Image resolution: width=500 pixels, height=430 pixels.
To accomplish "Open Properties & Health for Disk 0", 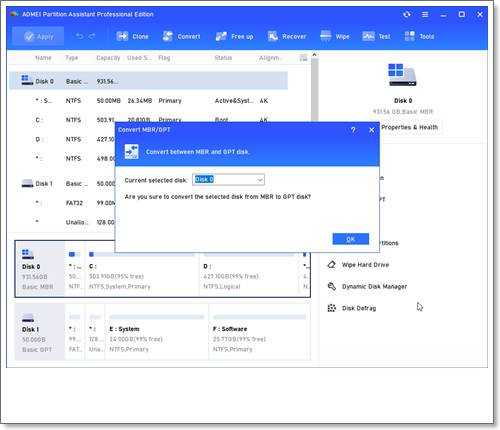I will click(x=409, y=127).
